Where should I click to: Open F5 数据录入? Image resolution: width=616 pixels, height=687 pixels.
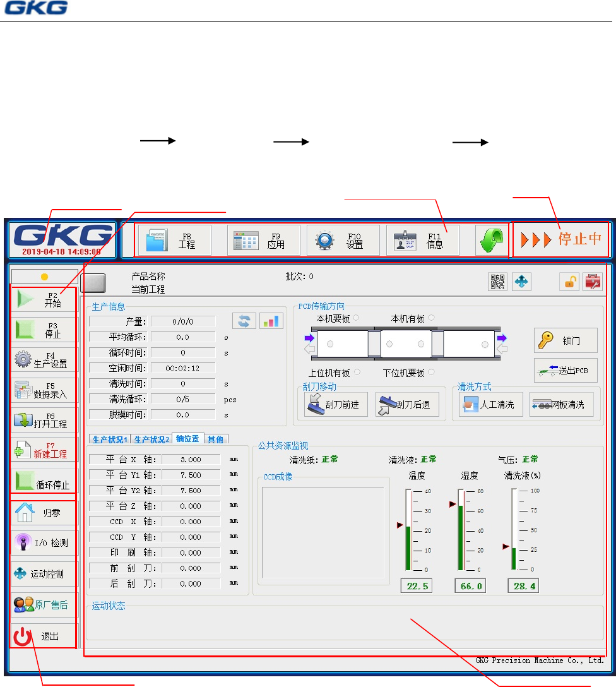[x=44, y=390]
